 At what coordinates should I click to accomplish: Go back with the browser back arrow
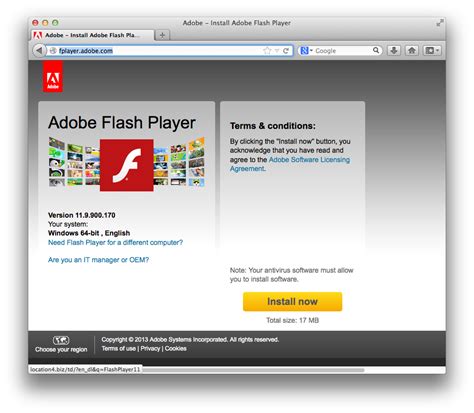point(39,51)
